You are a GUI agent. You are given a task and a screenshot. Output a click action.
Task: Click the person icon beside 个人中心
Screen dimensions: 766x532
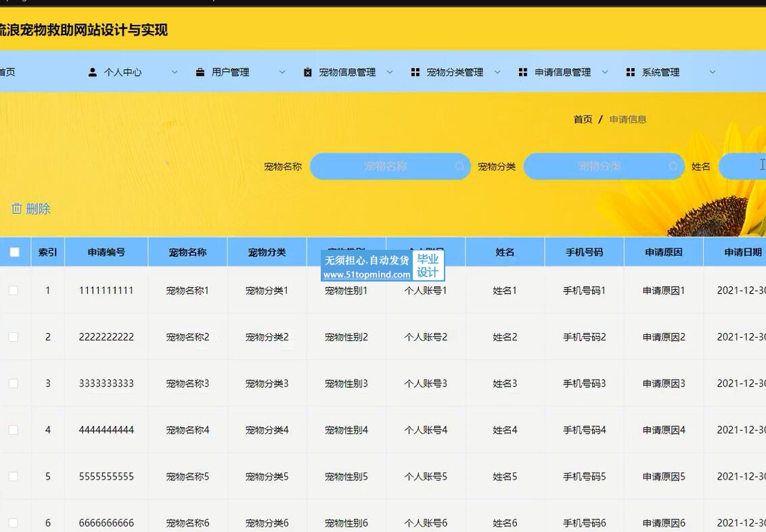pyautogui.click(x=92, y=72)
